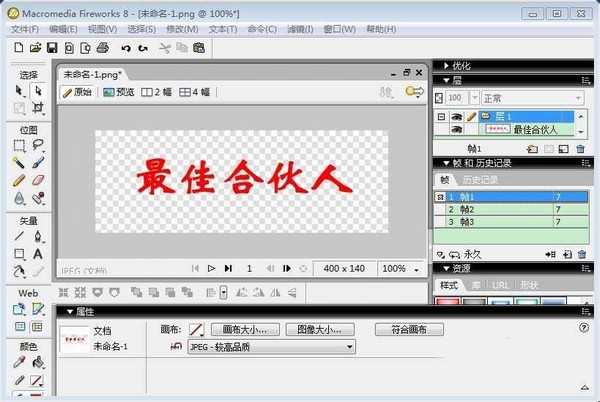Delete selected layer with trash icon
Screen dimensions: 600x402
tap(582, 149)
